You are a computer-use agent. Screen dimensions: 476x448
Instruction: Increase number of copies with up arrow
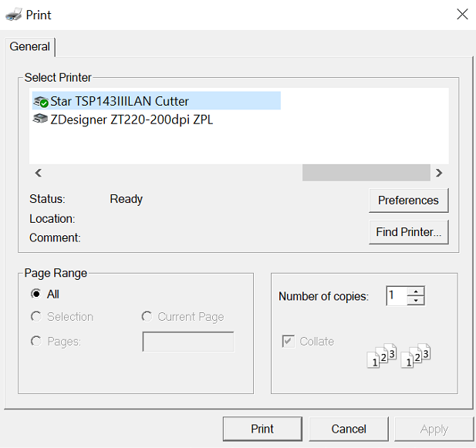point(416,291)
